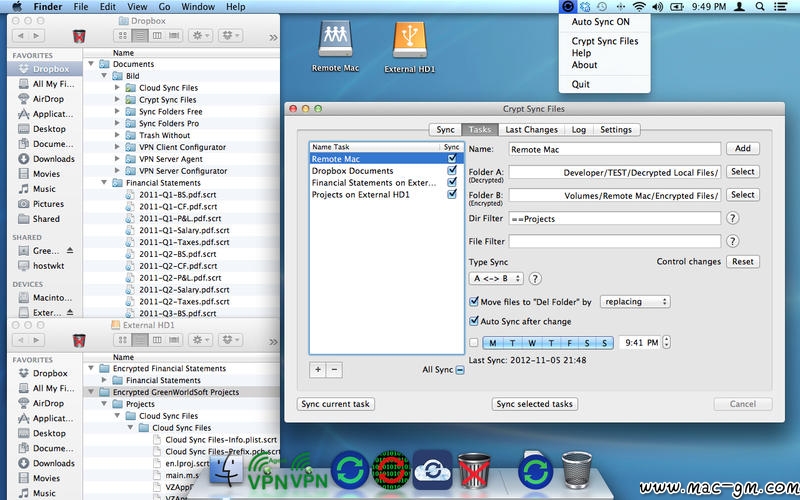This screenshot has height=500, width=800.
Task: Click Add button next to Name
Action: pyautogui.click(x=742, y=148)
